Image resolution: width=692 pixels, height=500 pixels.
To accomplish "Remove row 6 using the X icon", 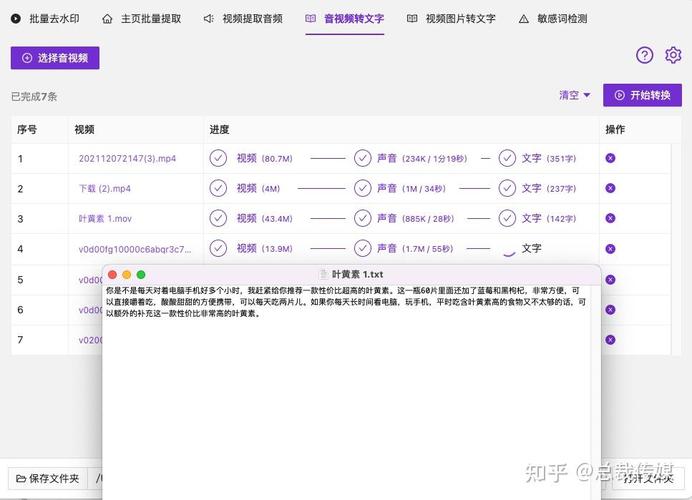I will (x=610, y=310).
